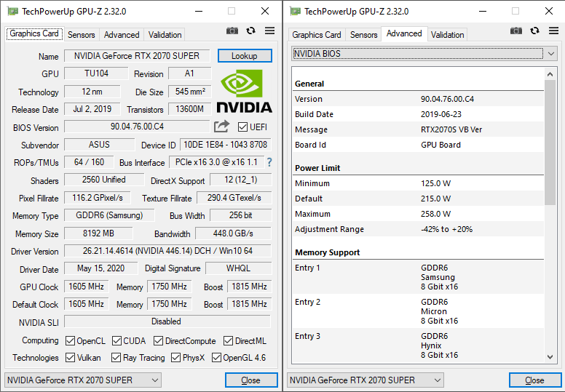Click the Device ID field
Image resolution: width=565 pixels, height=392 pixels.
click(225, 145)
